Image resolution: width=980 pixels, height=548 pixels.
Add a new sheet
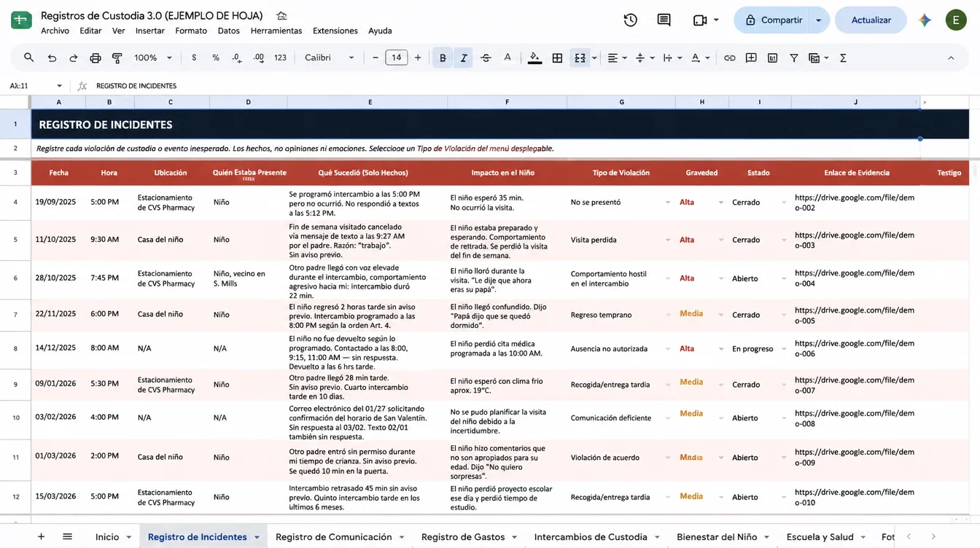[42, 536]
